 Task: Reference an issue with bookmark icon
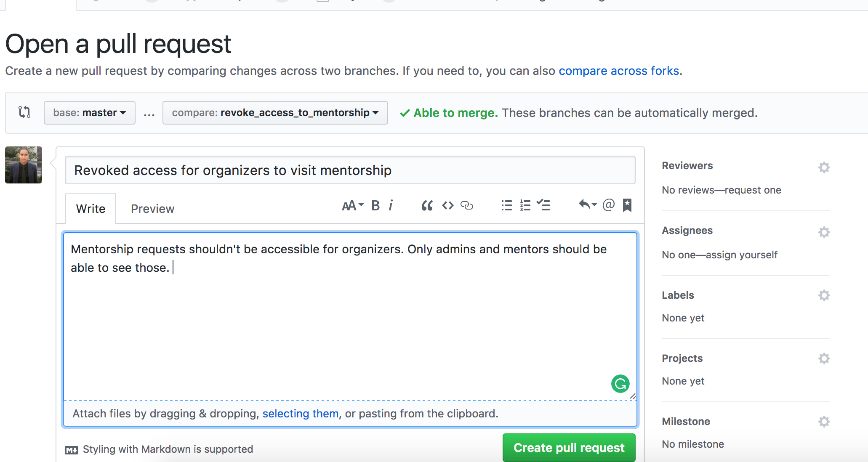(x=627, y=205)
